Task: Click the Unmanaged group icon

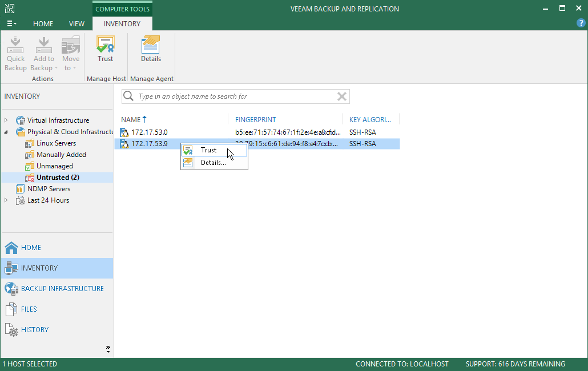Action: [30, 167]
